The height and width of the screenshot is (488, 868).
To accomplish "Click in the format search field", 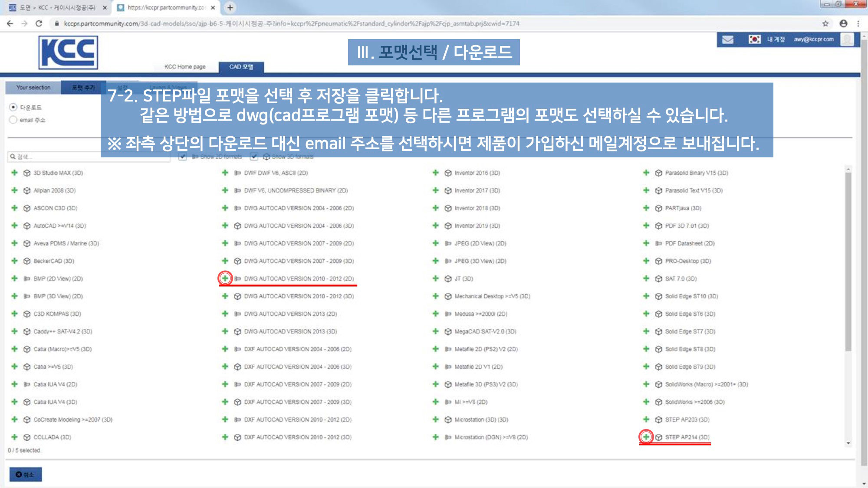I will [x=89, y=157].
